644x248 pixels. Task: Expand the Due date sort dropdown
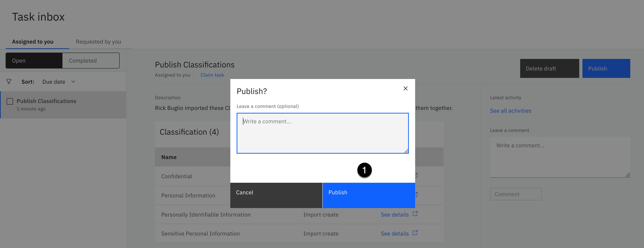click(x=54, y=82)
